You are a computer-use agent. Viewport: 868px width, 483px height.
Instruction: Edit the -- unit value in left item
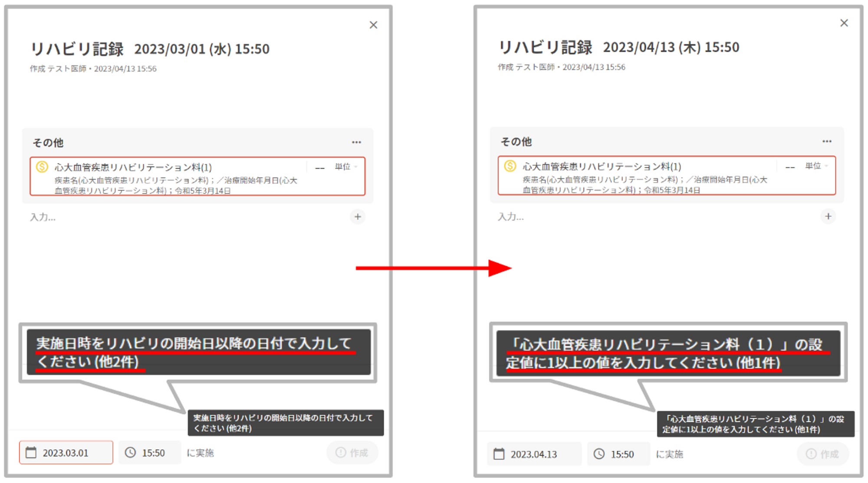tap(320, 168)
